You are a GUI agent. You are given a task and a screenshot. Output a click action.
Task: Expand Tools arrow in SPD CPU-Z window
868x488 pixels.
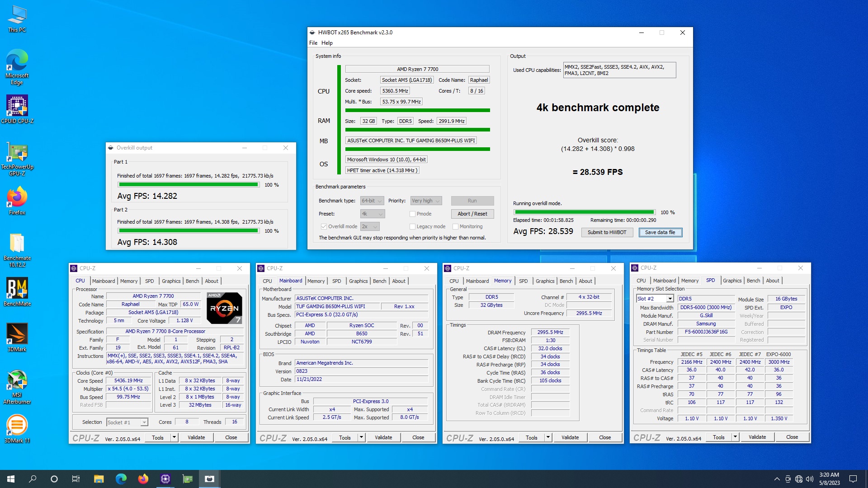(x=735, y=437)
